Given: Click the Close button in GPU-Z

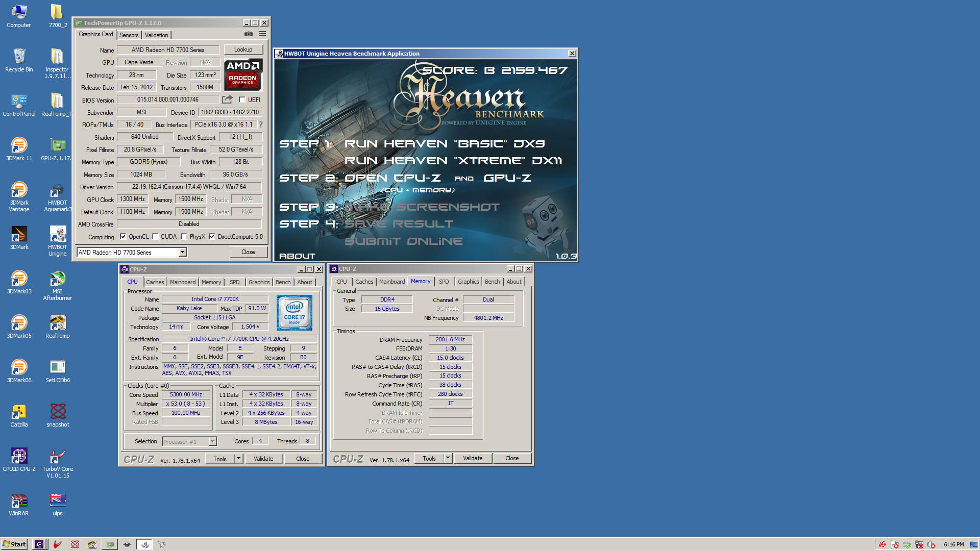Looking at the screenshot, I should [248, 252].
